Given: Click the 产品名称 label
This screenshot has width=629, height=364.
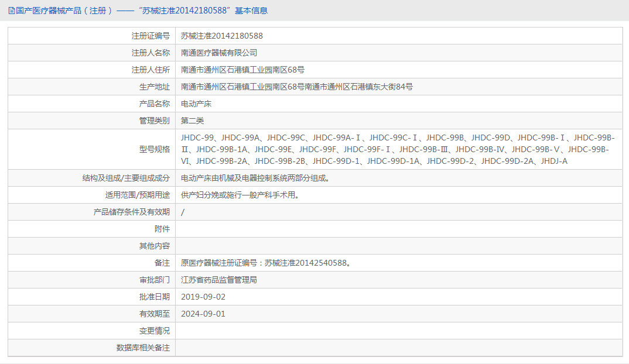Looking at the screenshot, I should pyautogui.click(x=155, y=104).
